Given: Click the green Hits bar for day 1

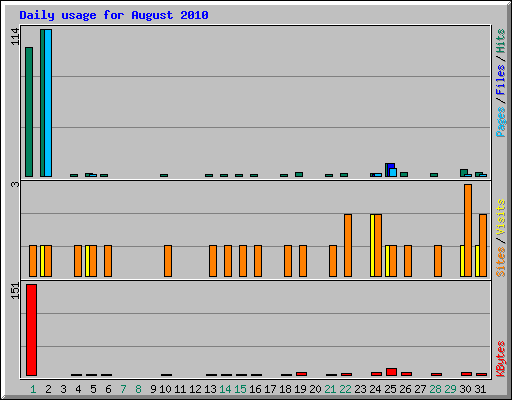Looking at the screenshot, I should [29, 112].
